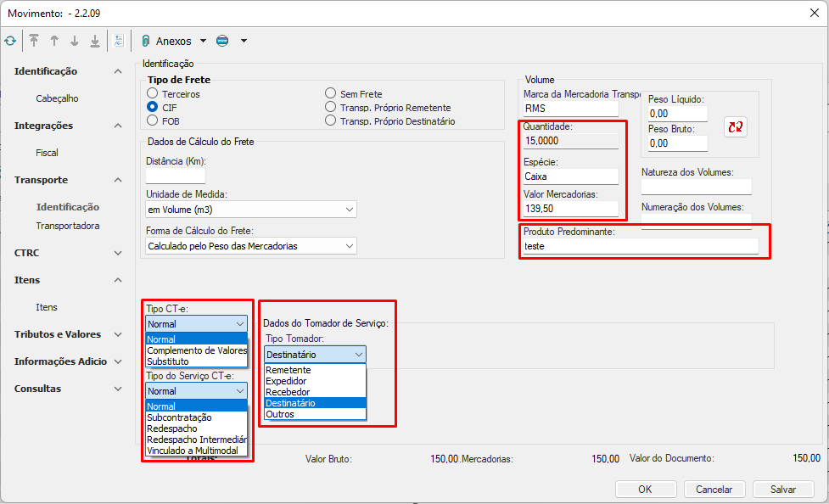Go to first record arrow icon
829x504 pixels.
[x=34, y=41]
